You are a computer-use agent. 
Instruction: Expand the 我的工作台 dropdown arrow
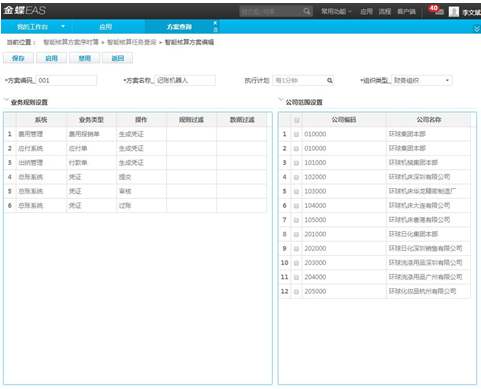63,26
